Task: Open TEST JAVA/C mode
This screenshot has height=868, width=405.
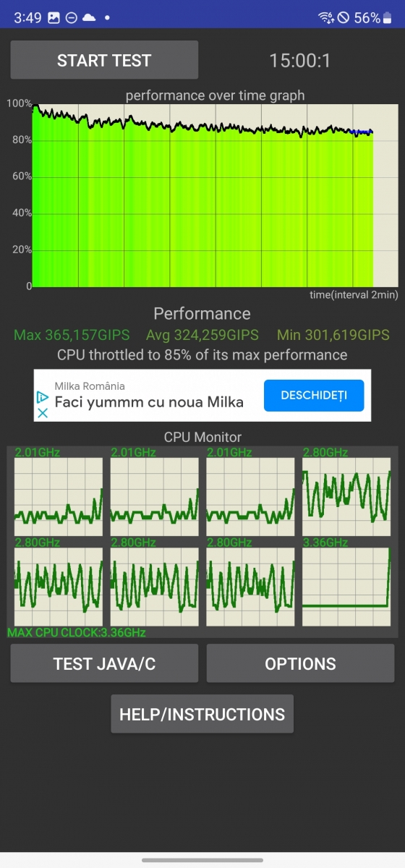Action: (104, 663)
